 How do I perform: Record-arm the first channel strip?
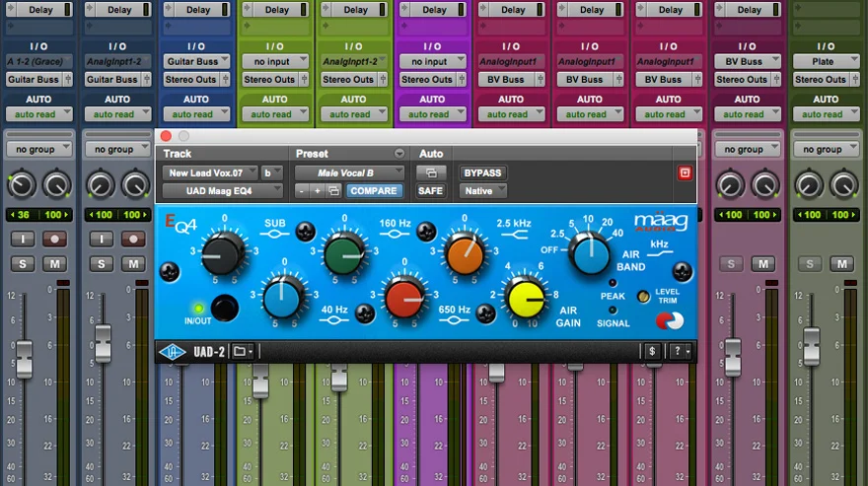pyautogui.click(x=55, y=240)
